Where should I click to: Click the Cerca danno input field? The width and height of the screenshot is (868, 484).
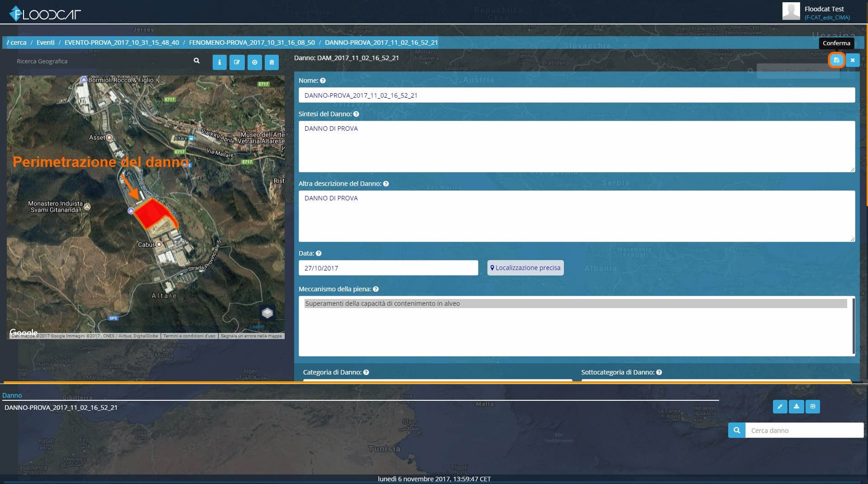804,430
